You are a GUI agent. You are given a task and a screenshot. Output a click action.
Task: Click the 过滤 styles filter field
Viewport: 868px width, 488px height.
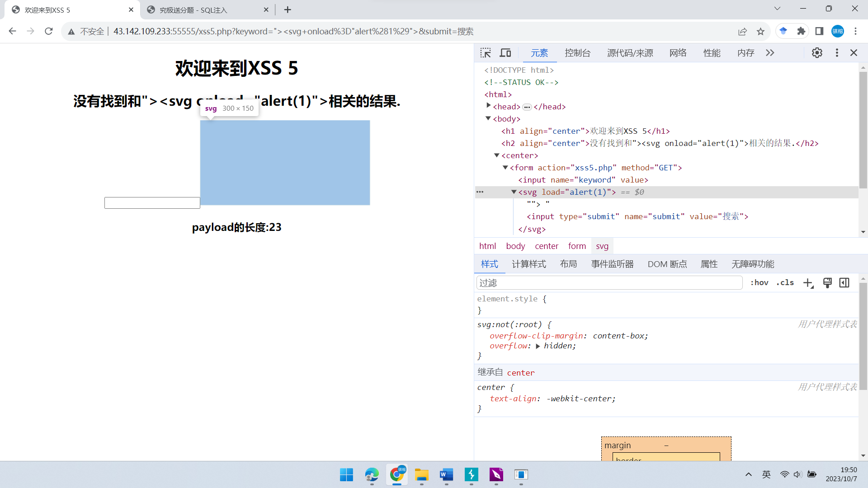(x=609, y=283)
